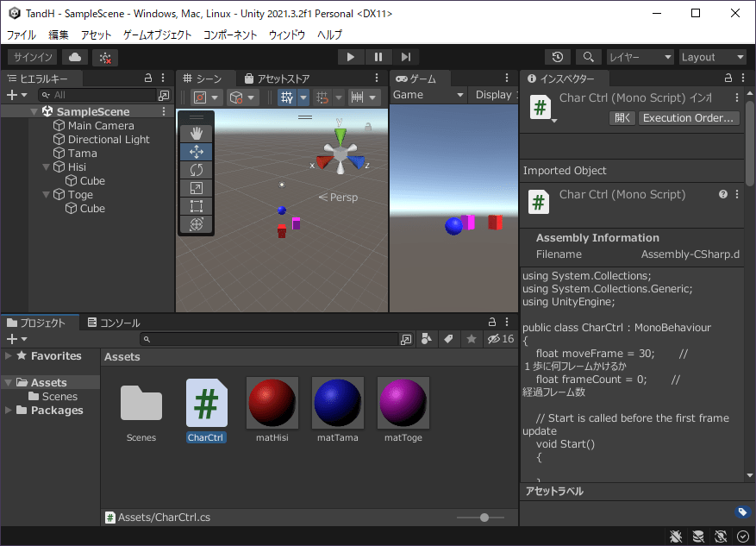Open the Game view mode dropdown
Viewport: 756px width, 546px height.
click(428, 95)
